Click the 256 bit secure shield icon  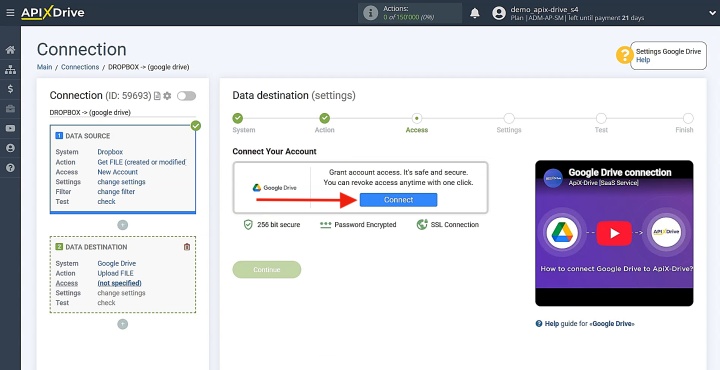coord(248,224)
